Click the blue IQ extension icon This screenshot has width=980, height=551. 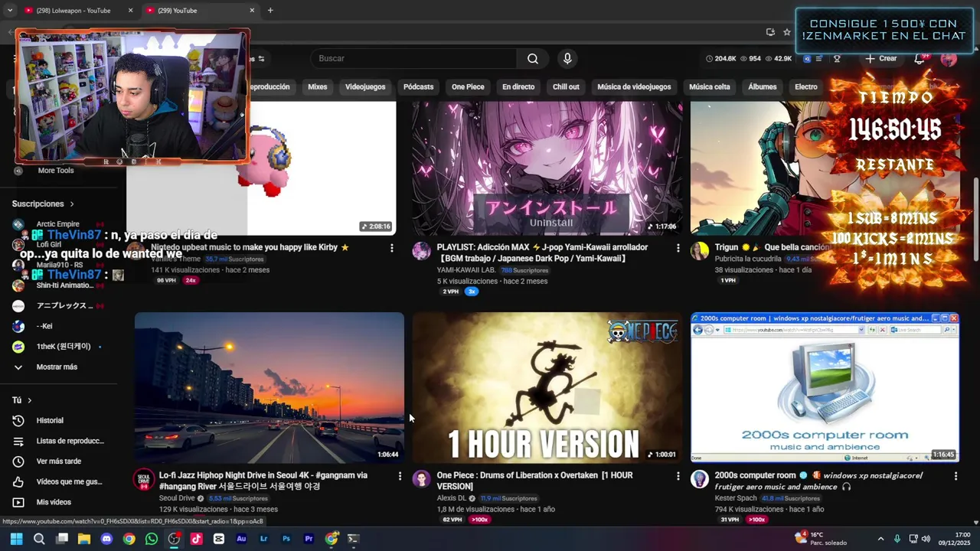(806, 59)
